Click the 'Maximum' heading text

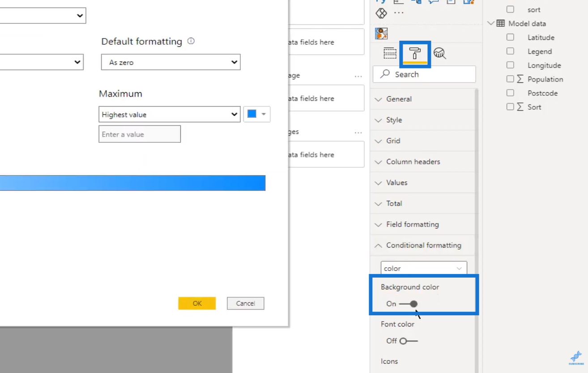(120, 94)
